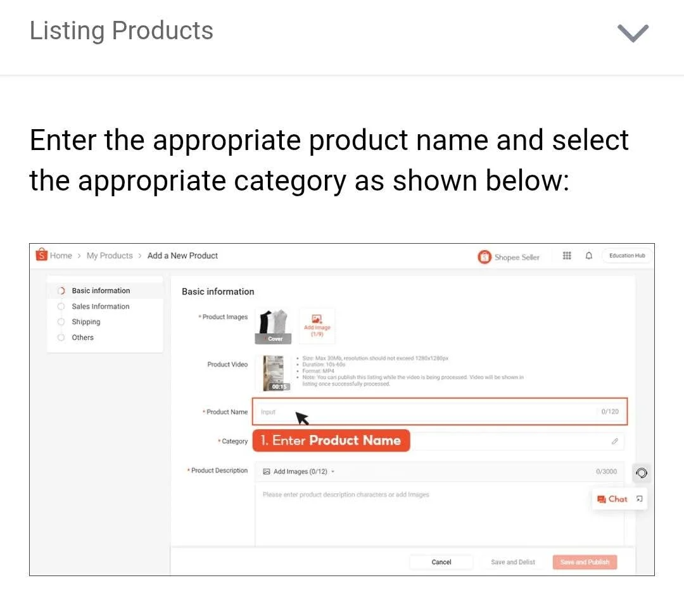Click the Shopee Seller logo
684x616 pixels.
(x=509, y=257)
